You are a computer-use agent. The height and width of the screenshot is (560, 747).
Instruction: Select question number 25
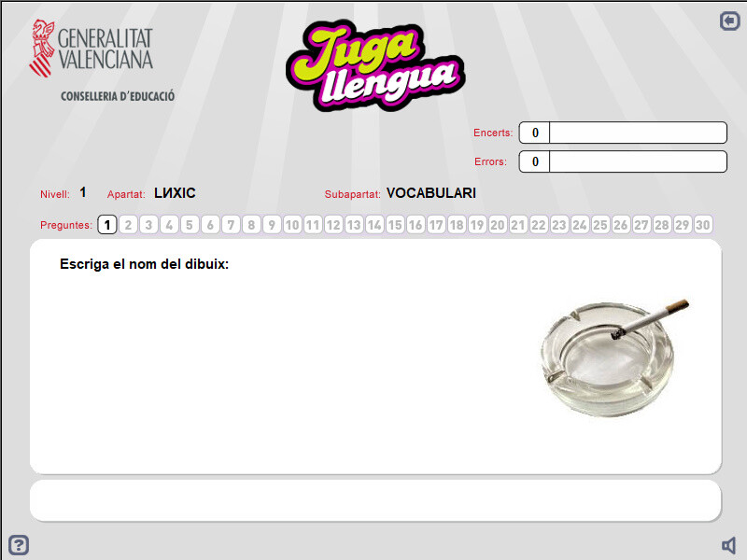pyautogui.click(x=600, y=225)
